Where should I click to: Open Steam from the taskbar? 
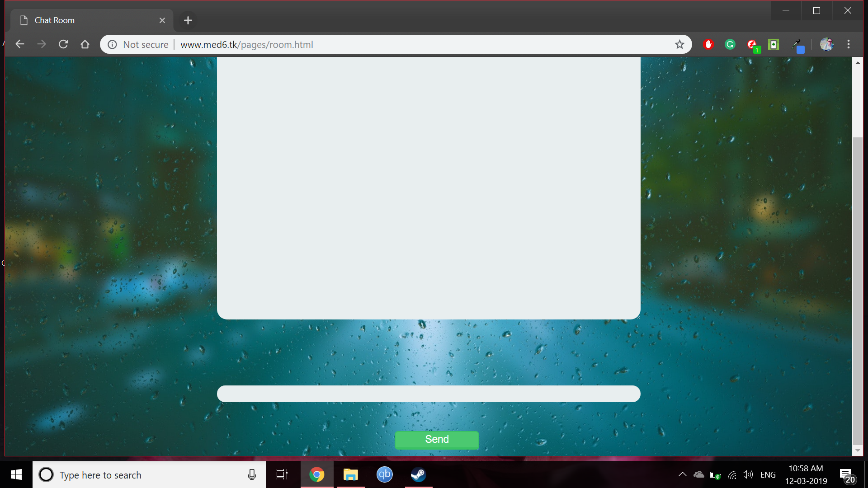pyautogui.click(x=418, y=474)
